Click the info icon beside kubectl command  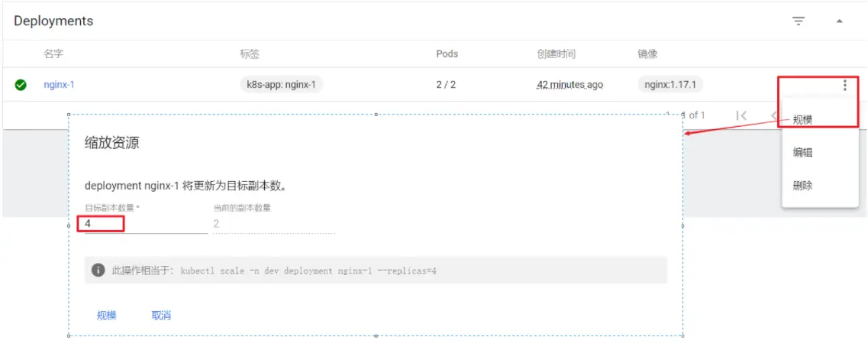(x=98, y=270)
